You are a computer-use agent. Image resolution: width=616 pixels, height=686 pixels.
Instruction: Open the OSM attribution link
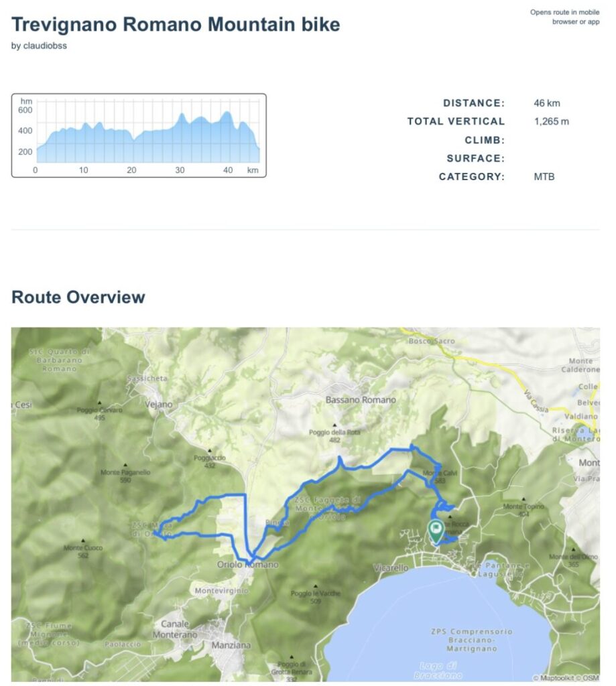590,678
